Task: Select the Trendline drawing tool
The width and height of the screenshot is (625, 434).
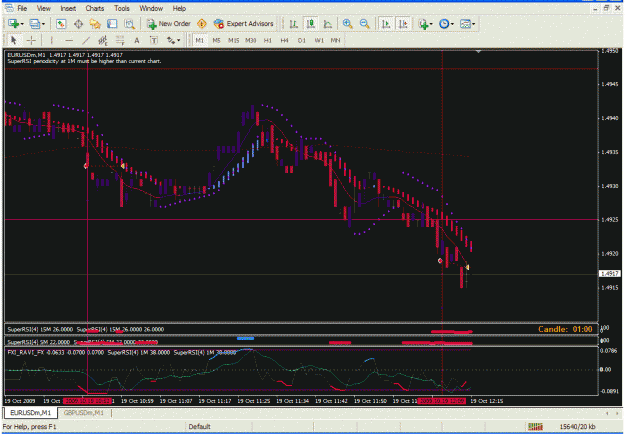Action: click(x=86, y=40)
